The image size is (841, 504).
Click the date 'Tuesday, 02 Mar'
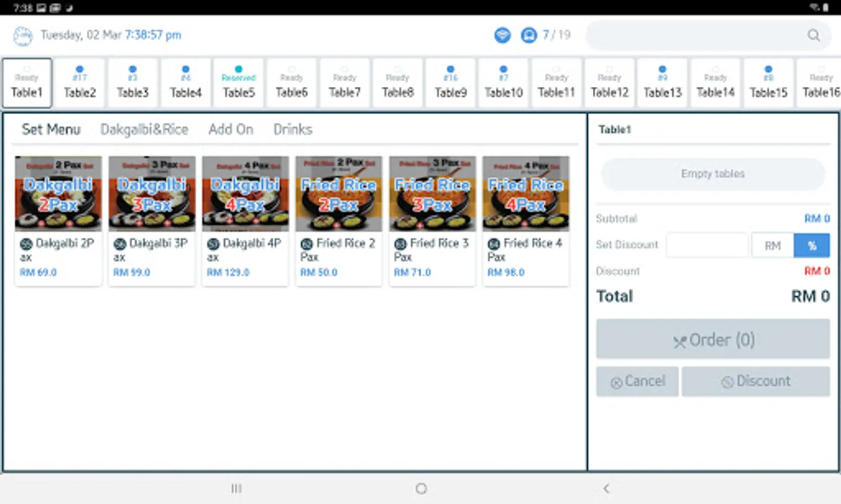(x=81, y=35)
